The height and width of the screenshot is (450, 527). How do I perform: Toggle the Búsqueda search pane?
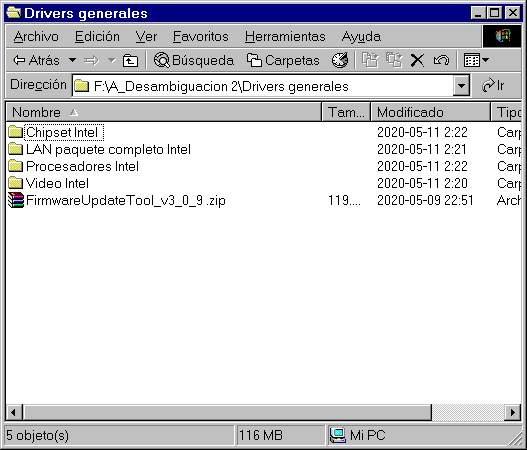point(194,60)
